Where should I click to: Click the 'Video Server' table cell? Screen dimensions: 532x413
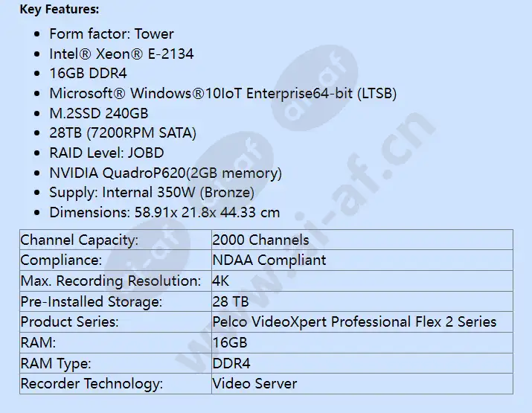click(x=362, y=384)
